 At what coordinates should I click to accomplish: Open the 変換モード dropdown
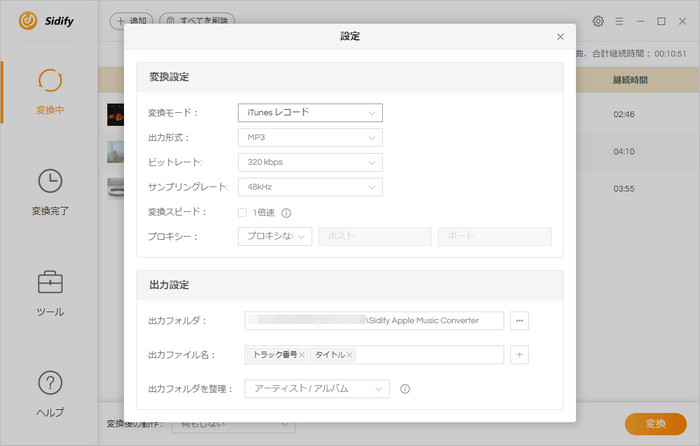point(310,113)
